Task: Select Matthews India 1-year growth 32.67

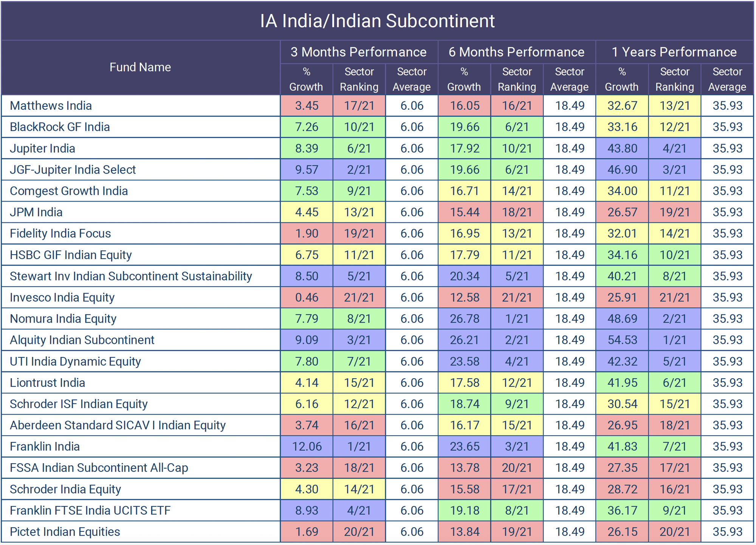Action: coord(622,106)
